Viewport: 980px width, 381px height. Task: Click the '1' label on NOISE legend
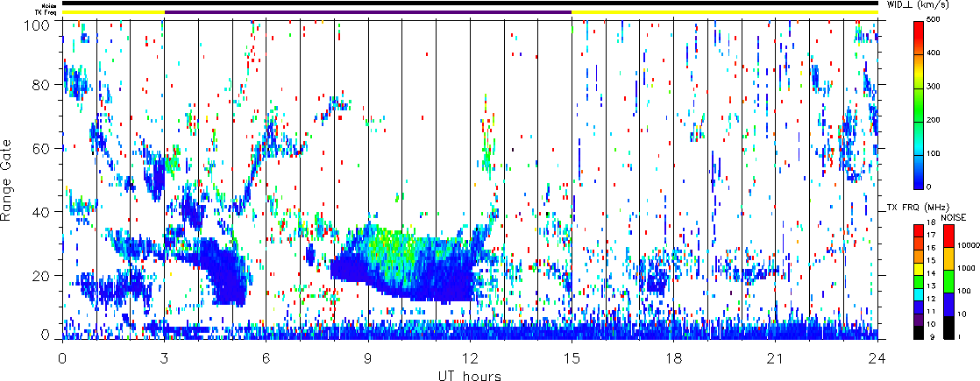[x=959, y=336]
